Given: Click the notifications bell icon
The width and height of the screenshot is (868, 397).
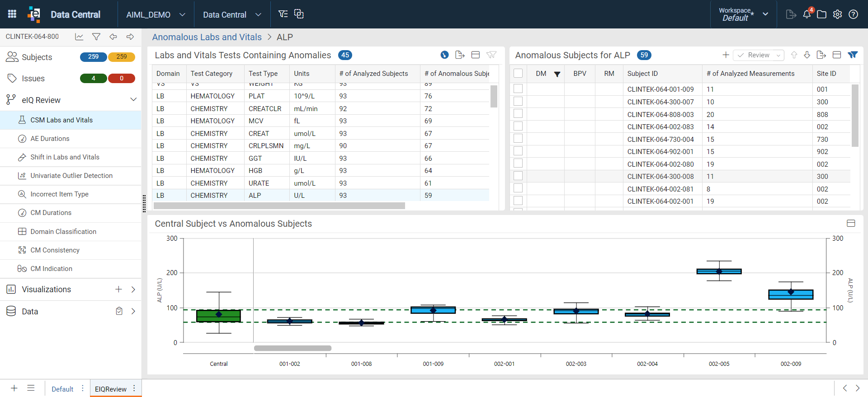Looking at the screenshot, I should [807, 14].
